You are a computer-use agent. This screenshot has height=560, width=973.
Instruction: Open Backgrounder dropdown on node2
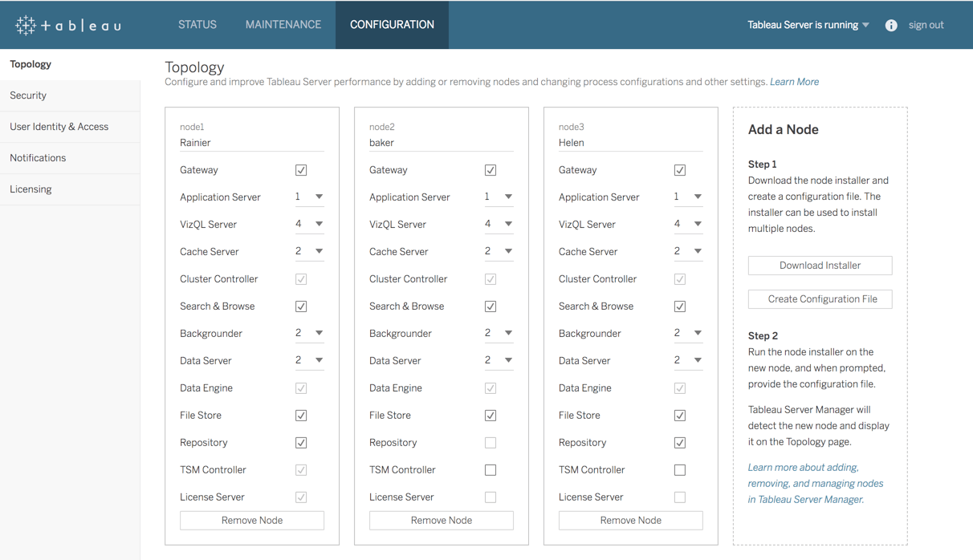(499, 334)
